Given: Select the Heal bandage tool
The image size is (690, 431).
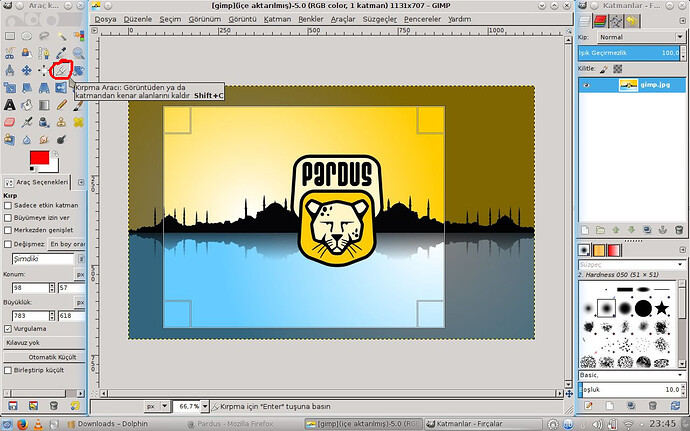Looking at the screenshot, I should point(78,122).
